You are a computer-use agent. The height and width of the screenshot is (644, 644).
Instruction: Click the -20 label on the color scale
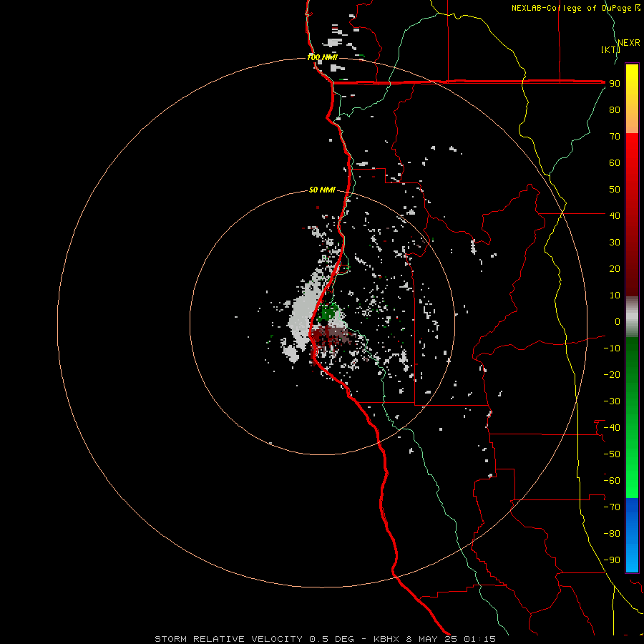coord(612,374)
